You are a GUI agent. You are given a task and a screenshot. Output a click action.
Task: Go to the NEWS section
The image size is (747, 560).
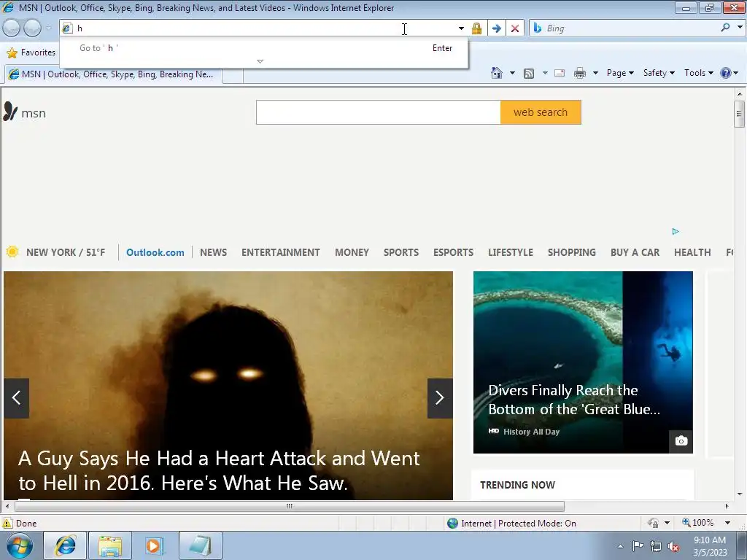(213, 252)
